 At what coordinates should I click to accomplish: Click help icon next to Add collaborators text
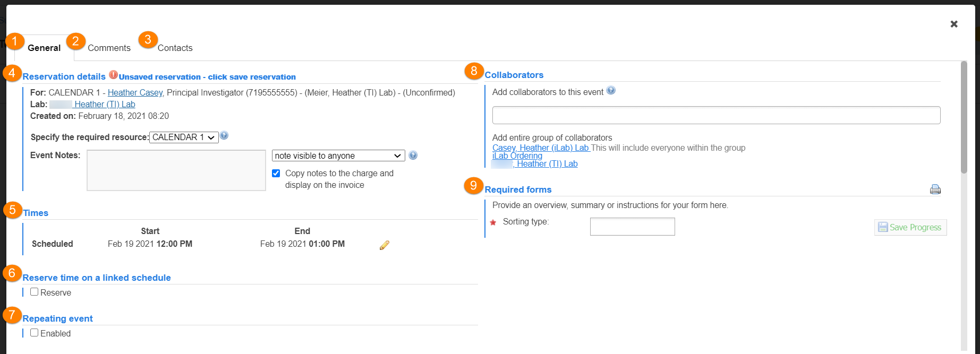(611, 91)
